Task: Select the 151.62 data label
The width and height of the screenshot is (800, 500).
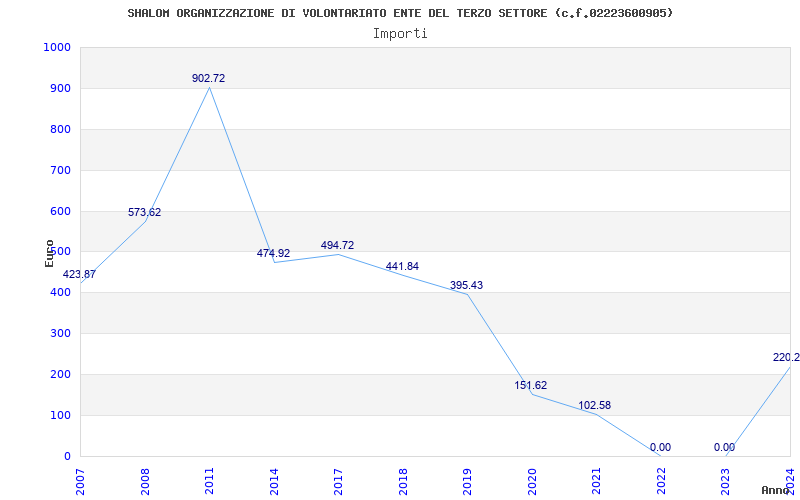Action: pos(531,385)
